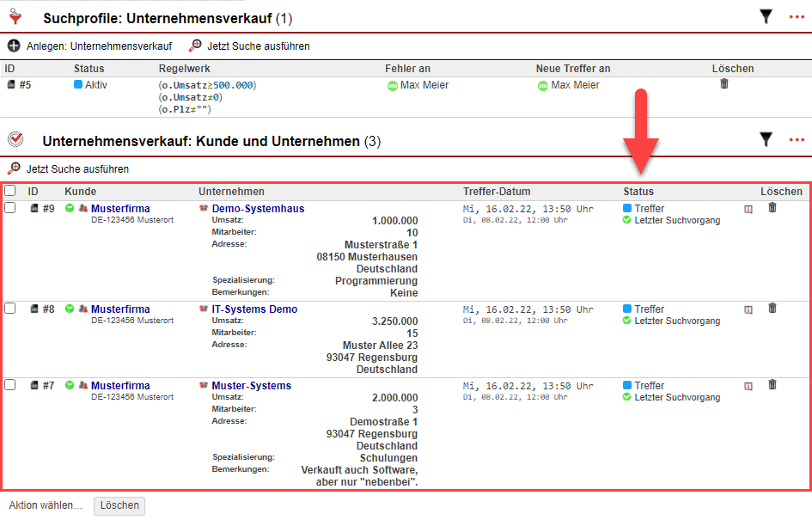Image resolution: width=812 pixels, height=526 pixels.
Task: Click the filter icon beside Suchprofile header
Action: [x=766, y=16]
